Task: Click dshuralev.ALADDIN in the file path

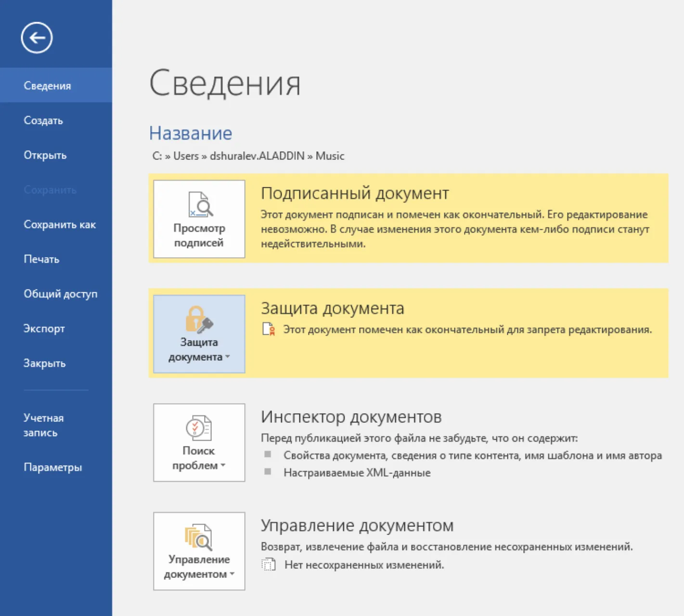Action: point(257,156)
